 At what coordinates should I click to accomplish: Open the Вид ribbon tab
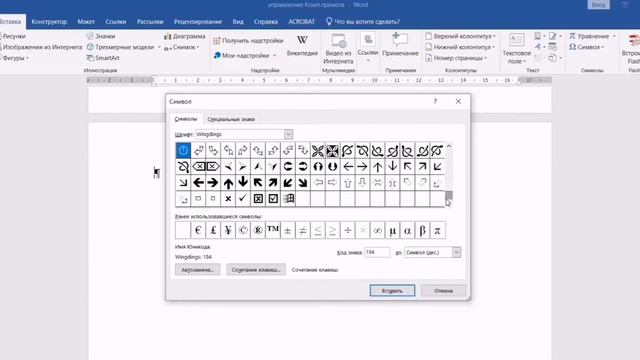(x=238, y=22)
